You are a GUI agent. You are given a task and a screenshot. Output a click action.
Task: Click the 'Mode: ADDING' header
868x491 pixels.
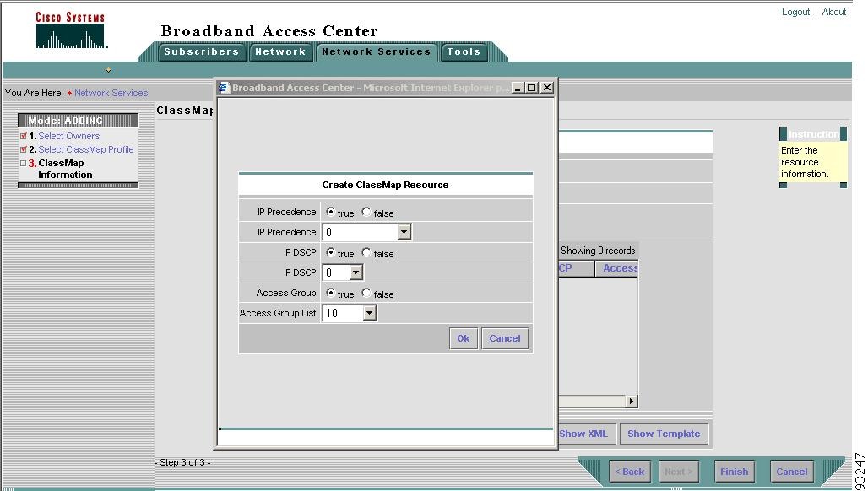pos(78,120)
